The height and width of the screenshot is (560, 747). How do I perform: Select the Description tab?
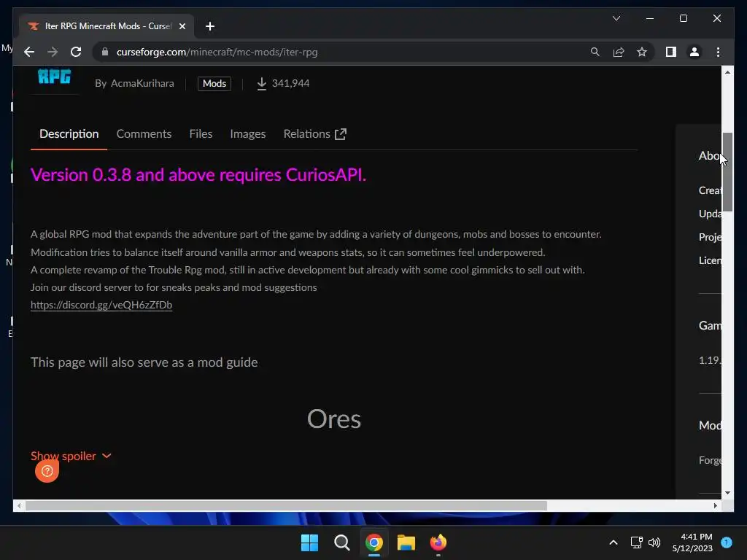[69, 134]
